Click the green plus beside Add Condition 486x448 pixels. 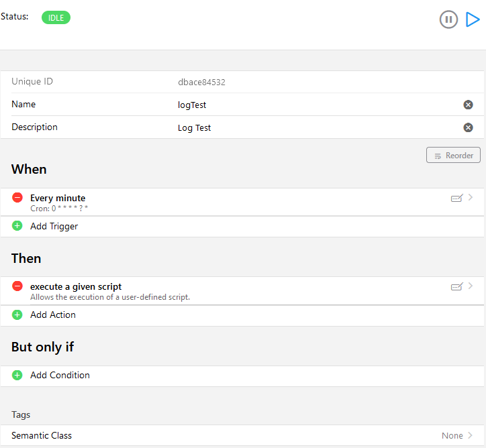point(17,375)
